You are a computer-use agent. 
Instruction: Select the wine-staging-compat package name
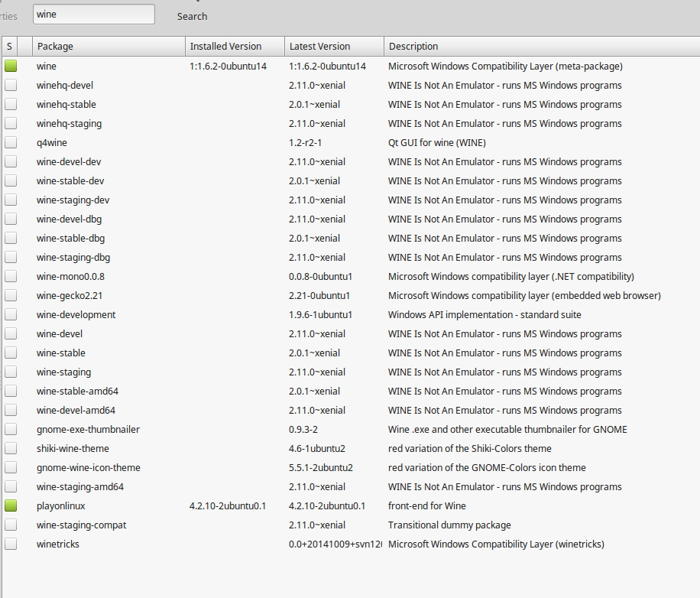[81, 525]
